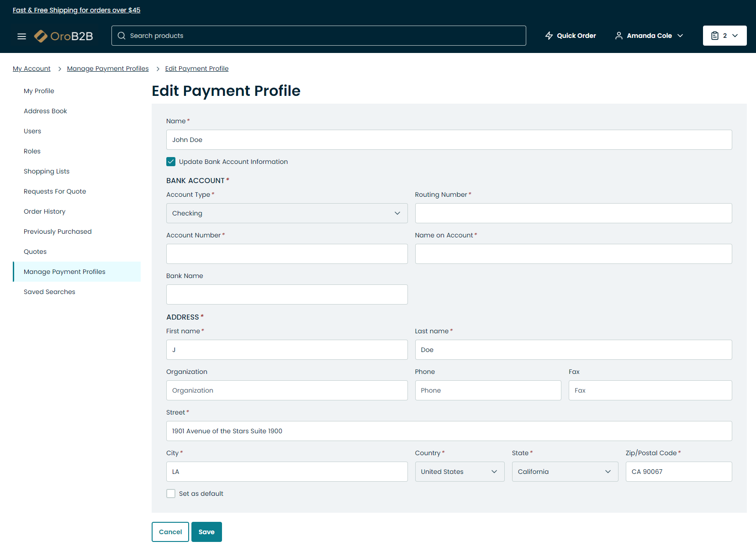The height and width of the screenshot is (557, 756).
Task: Expand the Amanda Cole user menu chevron
Action: (680, 36)
